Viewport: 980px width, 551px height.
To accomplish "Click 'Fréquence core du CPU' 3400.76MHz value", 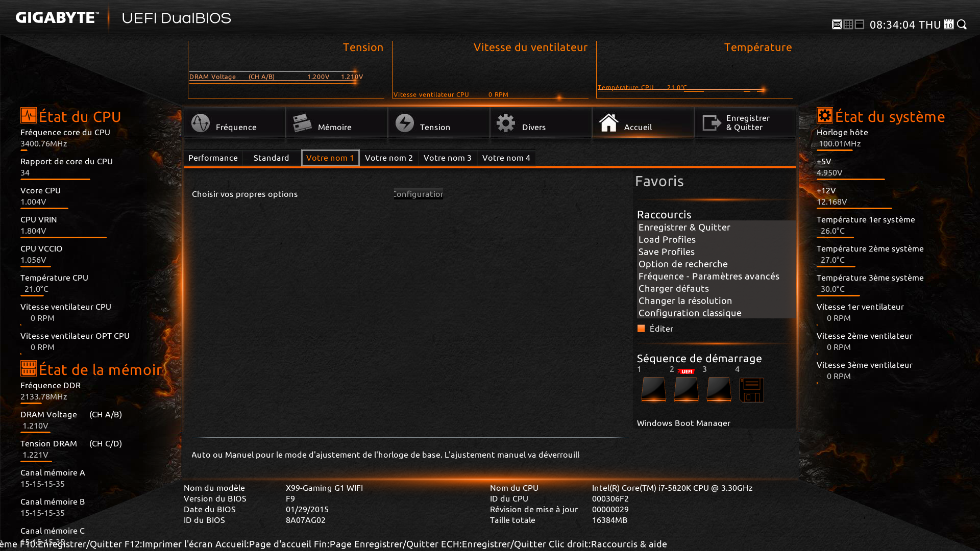I will click(x=44, y=143).
